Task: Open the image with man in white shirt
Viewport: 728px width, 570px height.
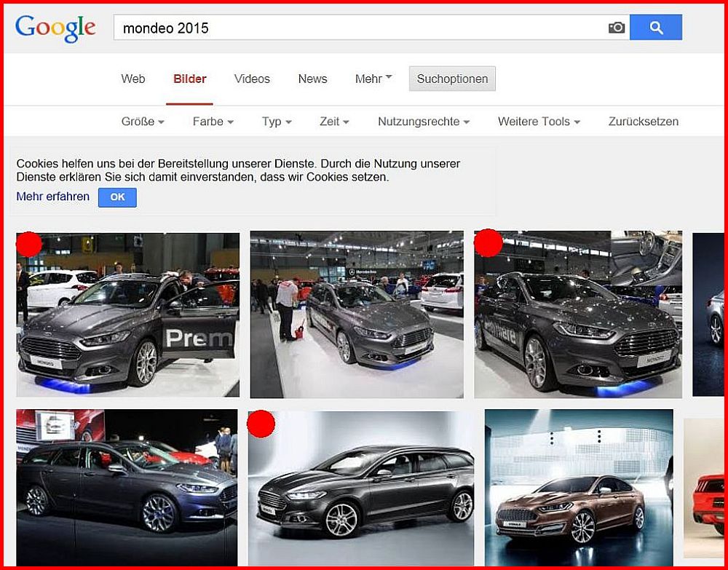Action: [x=357, y=314]
